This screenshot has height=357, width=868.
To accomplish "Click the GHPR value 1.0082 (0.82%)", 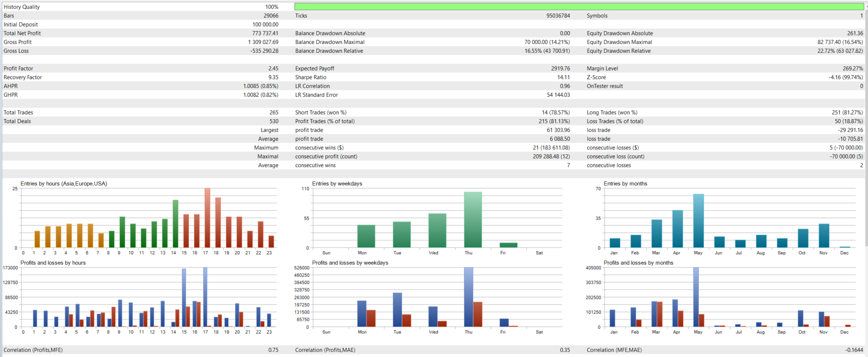I will pos(260,95).
